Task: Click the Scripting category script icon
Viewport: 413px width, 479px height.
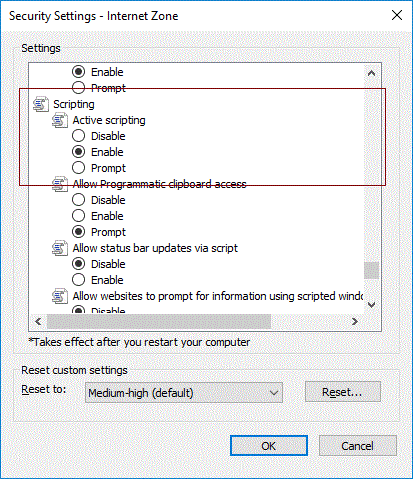Action: 40,104
